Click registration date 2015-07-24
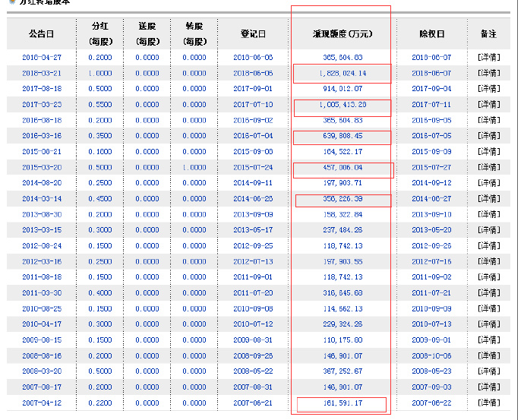 (x=253, y=167)
